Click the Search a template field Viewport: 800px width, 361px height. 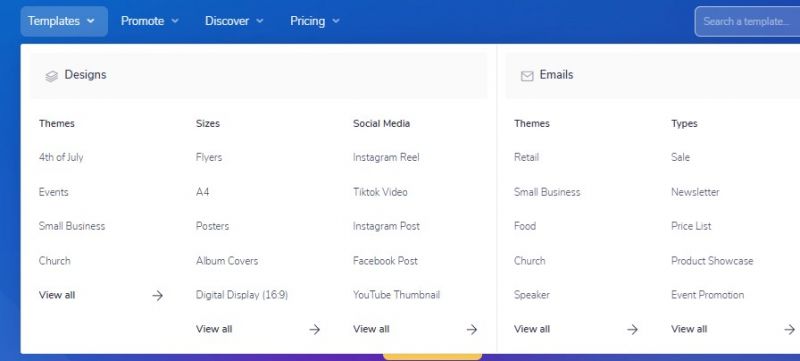pos(747,21)
